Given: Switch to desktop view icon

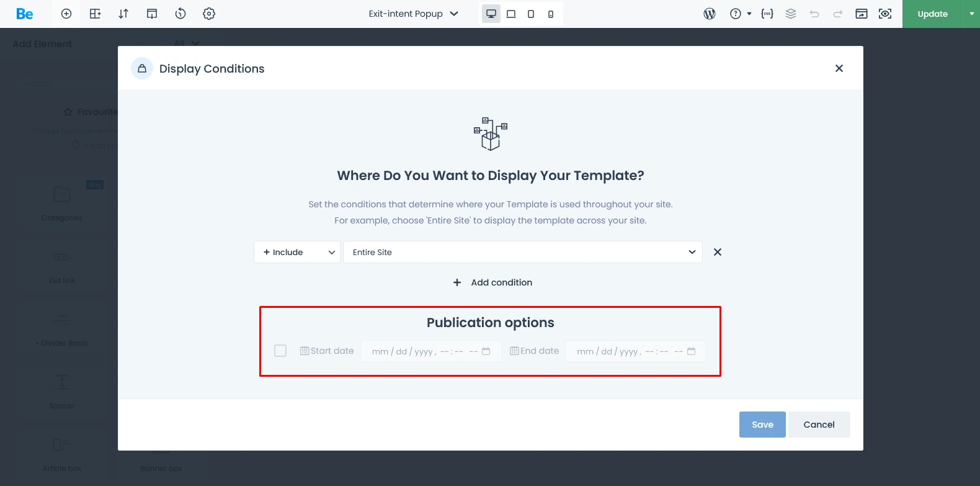Looking at the screenshot, I should (491, 14).
